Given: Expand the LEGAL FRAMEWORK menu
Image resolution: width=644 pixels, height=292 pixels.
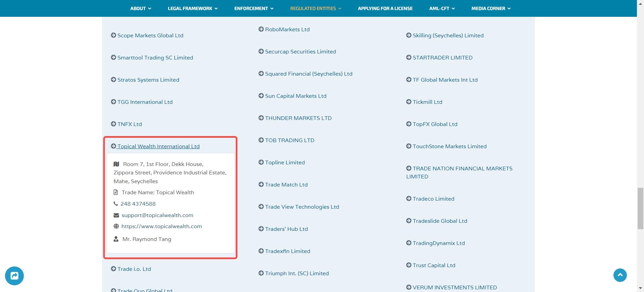Looking at the screenshot, I should pos(193,8).
